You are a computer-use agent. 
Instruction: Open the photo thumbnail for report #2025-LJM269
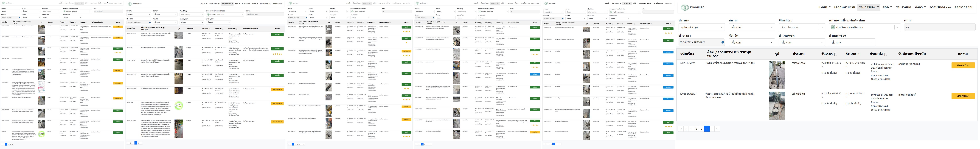[777, 75]
